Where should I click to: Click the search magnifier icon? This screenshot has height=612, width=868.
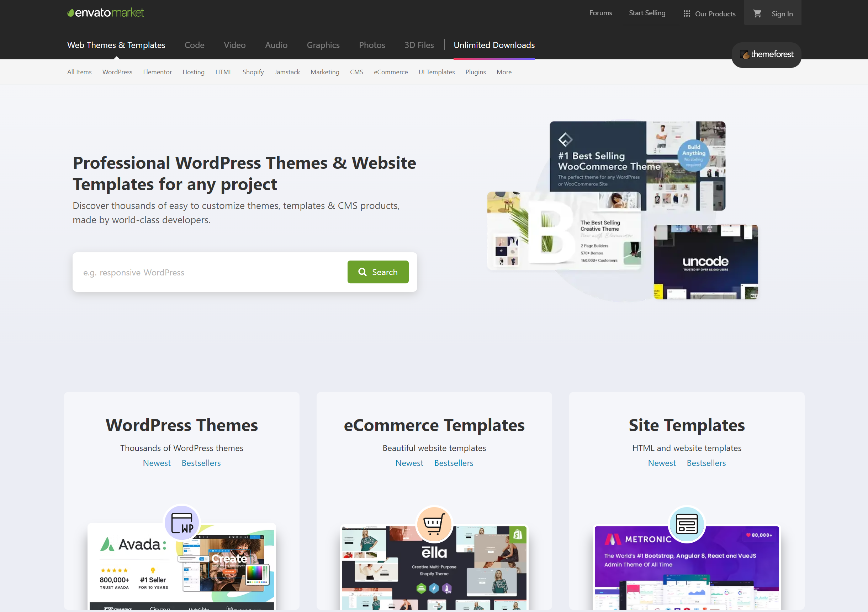coord(363,271)
